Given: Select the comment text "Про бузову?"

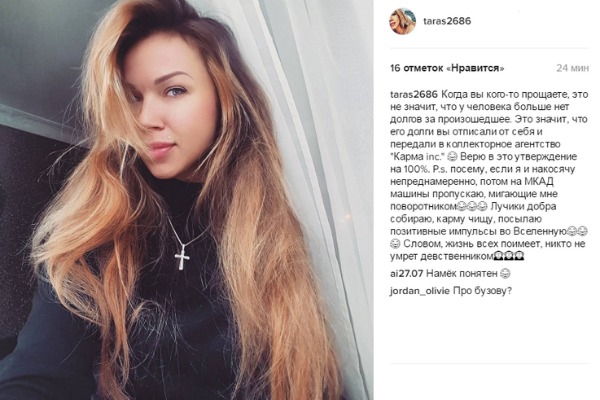Looking at the screenshot, I should (483, 291).
